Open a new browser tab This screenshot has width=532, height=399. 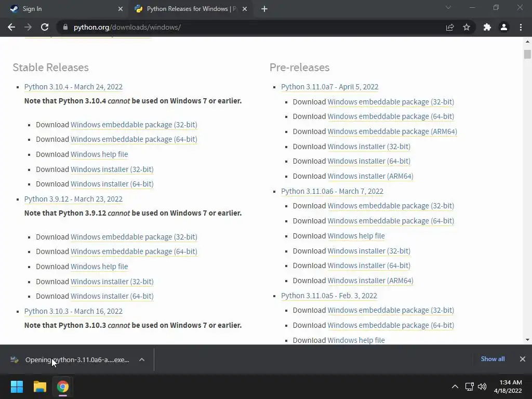click(x=264, y=9)
